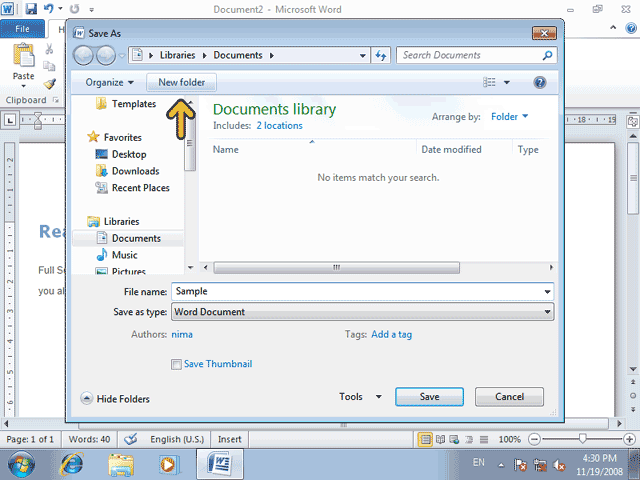Select Downloads in Favorites

(x=136, y=171)
